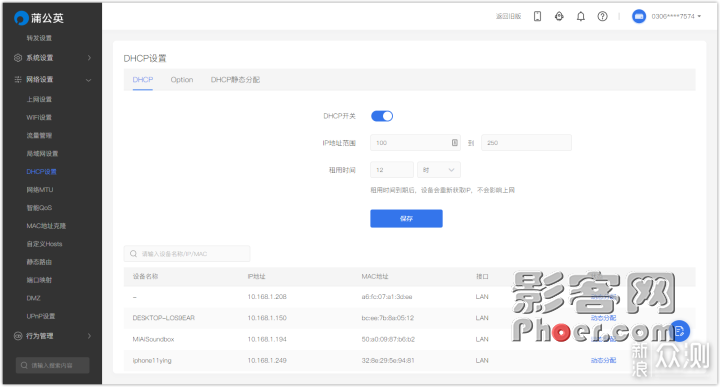Click the sidebar search magnifier icon

tap(24, 365)
